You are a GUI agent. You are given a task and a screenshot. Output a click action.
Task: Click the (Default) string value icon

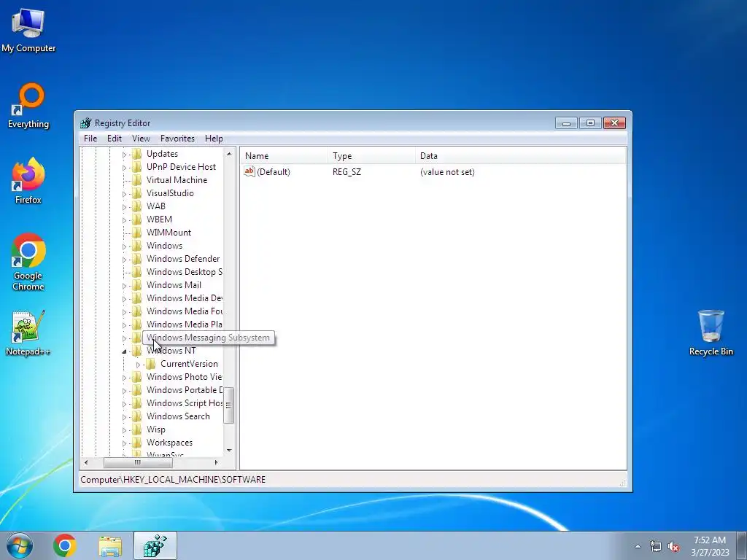249,171
